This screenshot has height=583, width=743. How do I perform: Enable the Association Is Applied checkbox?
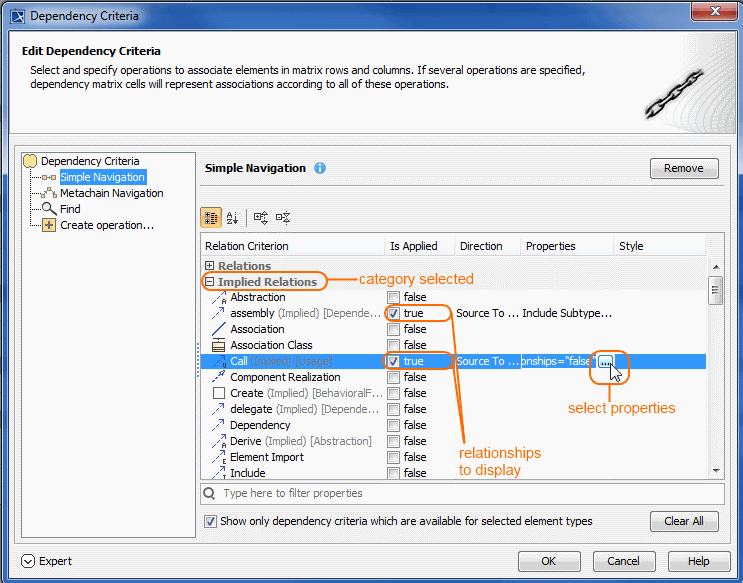393,329
